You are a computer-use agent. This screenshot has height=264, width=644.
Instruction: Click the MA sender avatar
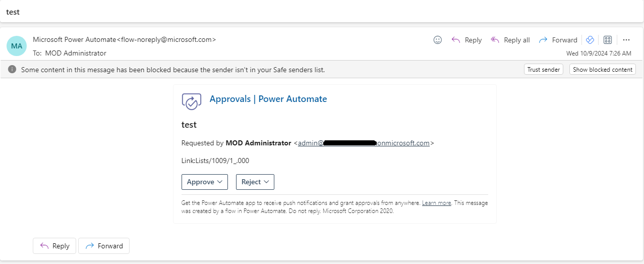pyautogui.click(x=17, y=46)
